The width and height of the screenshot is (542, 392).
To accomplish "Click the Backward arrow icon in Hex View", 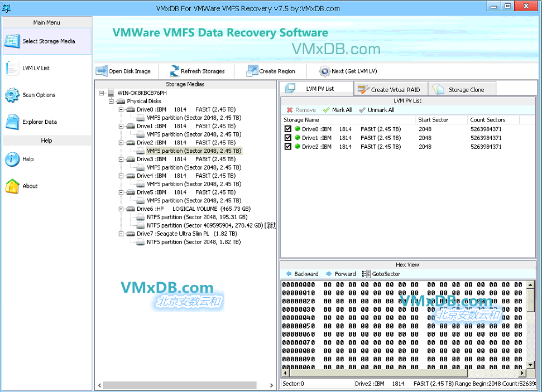I will pos(289,274).
